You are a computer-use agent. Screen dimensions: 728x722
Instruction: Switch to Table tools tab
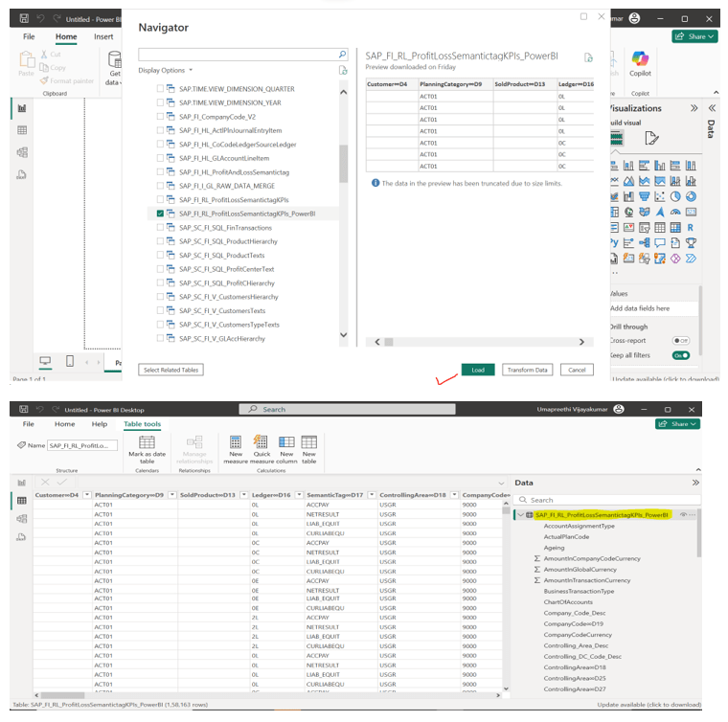(x=142, y=424)
